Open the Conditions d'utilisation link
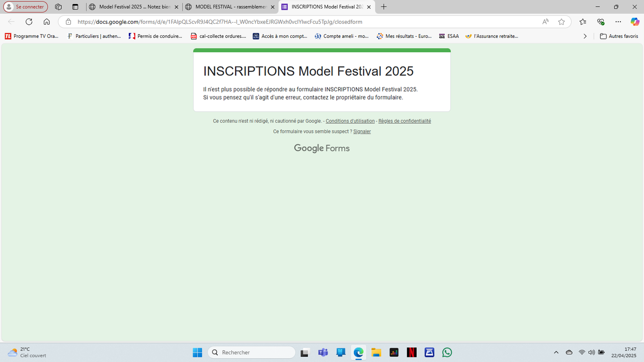The image size is (644, 362). [x=350, y=121]
